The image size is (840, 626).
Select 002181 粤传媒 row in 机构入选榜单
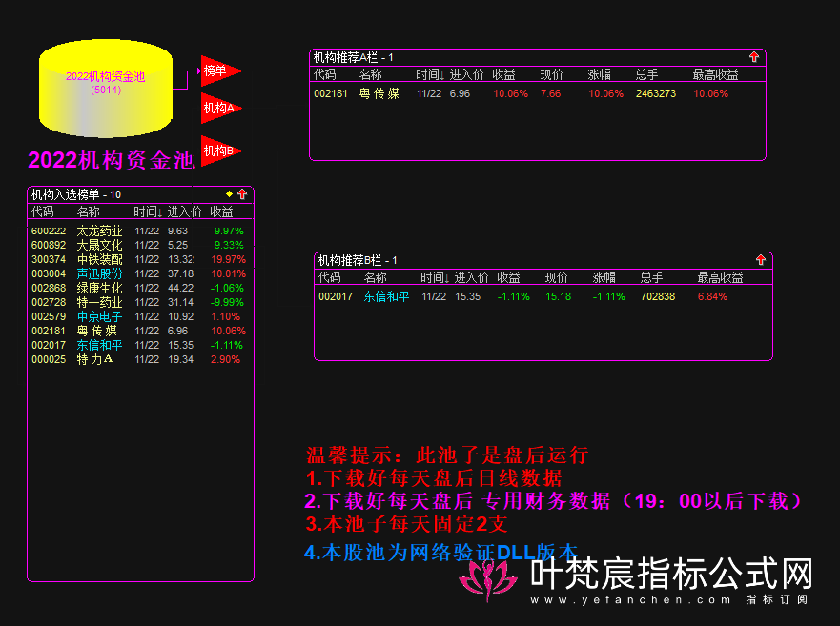138,331
